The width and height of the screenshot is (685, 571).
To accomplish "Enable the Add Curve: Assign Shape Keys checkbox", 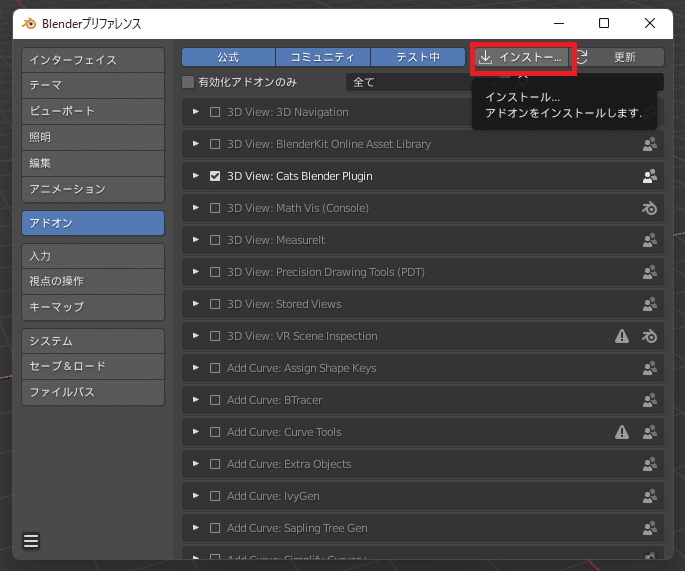I will click(214, 368).
